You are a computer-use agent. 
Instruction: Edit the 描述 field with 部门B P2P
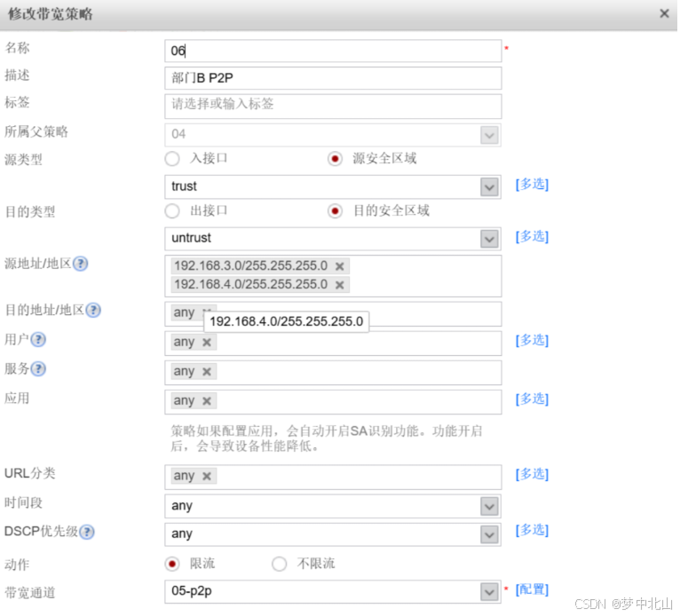click(333, 78)
